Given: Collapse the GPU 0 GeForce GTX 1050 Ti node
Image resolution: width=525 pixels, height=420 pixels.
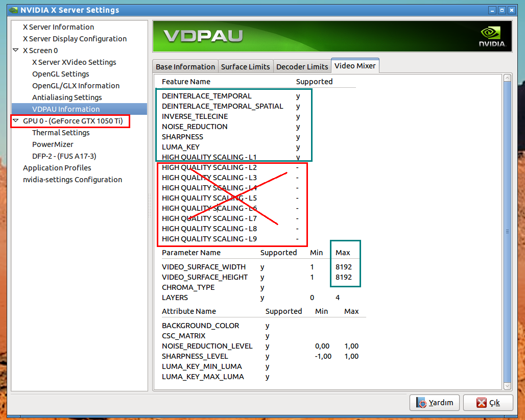Looking at the screenshot, I should click(x=15, y=120).
